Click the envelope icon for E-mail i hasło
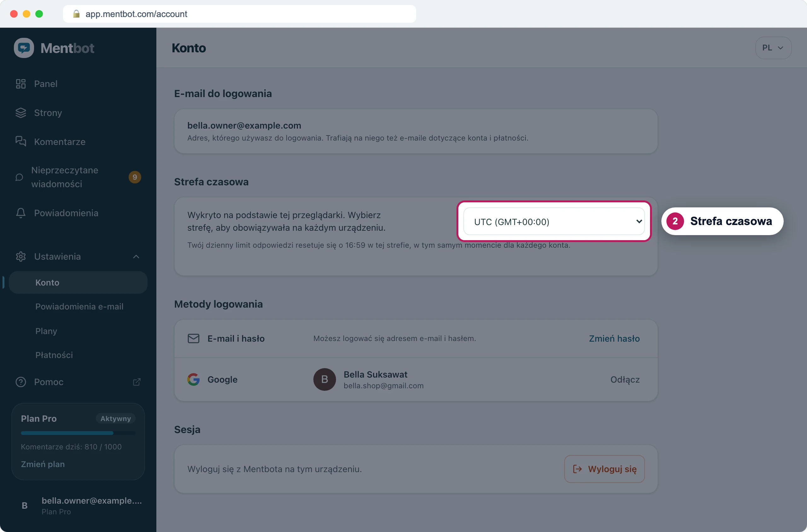Viewport: 807px width, 532px height. click(x=194, y=338)
